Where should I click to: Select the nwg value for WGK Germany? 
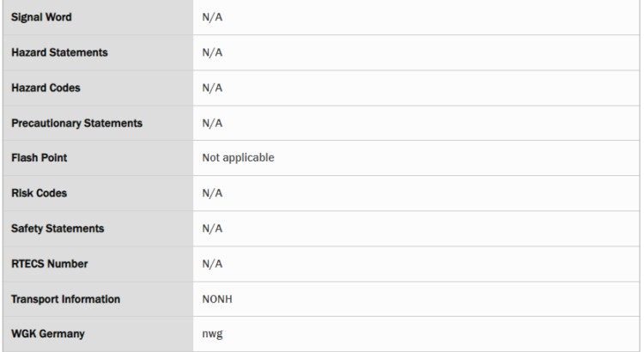212,334
